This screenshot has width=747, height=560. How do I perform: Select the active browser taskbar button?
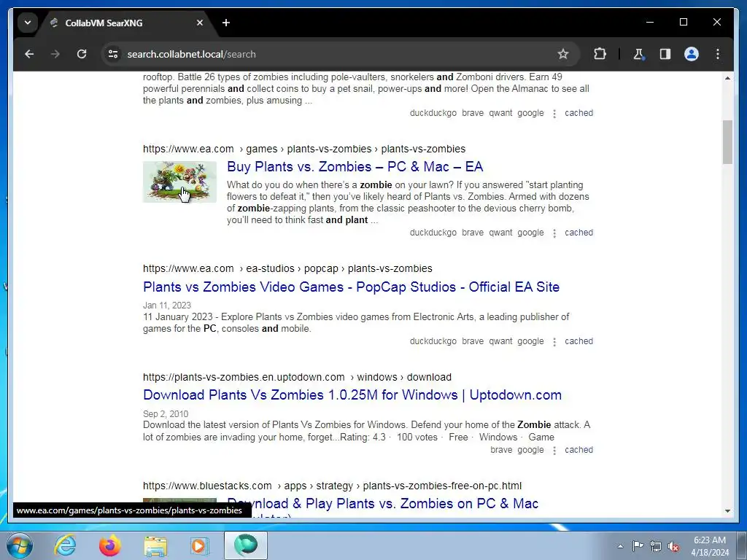245,545
